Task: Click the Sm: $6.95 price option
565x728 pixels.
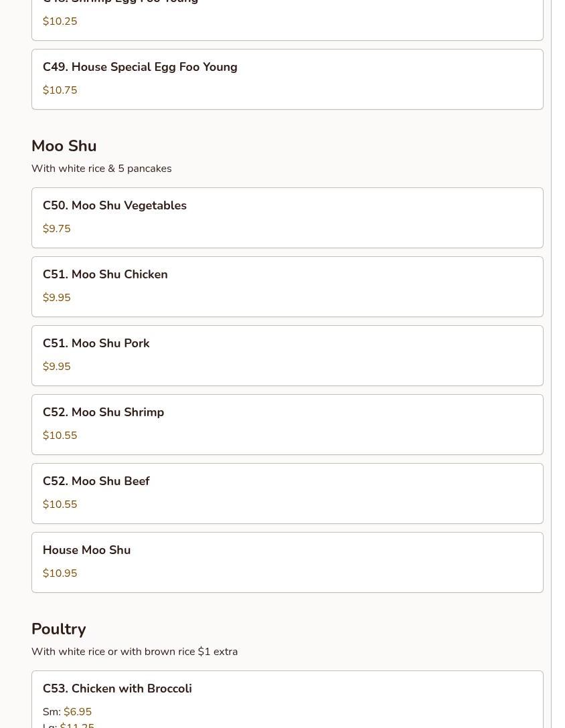Action: click(x=68, y=711)
